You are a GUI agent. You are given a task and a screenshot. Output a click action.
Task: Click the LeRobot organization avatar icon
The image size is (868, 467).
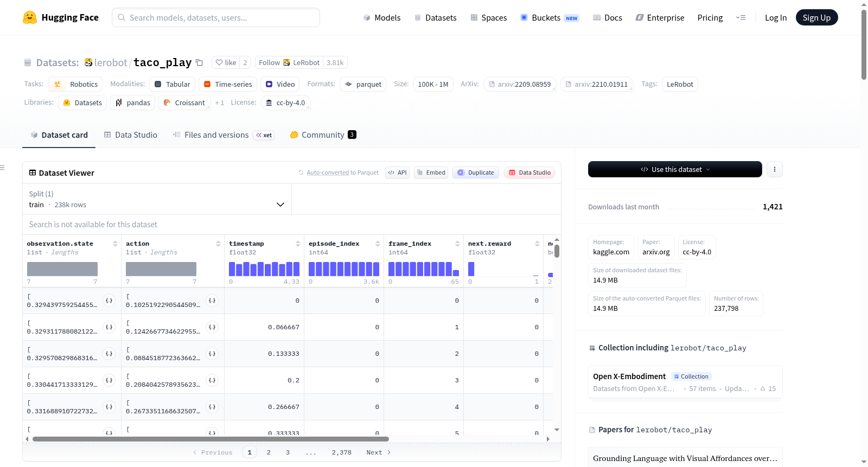(x=88, y=62)
